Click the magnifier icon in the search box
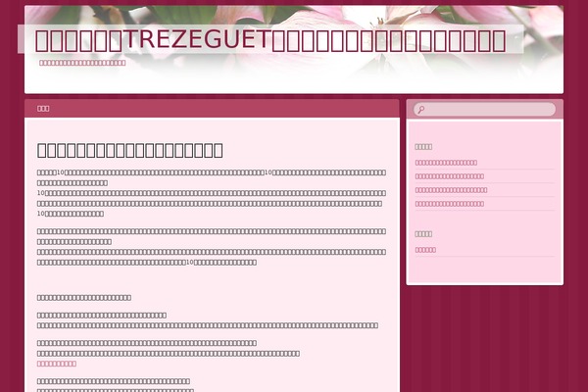This screenshot has width=588, height=392. coord(421,110)
